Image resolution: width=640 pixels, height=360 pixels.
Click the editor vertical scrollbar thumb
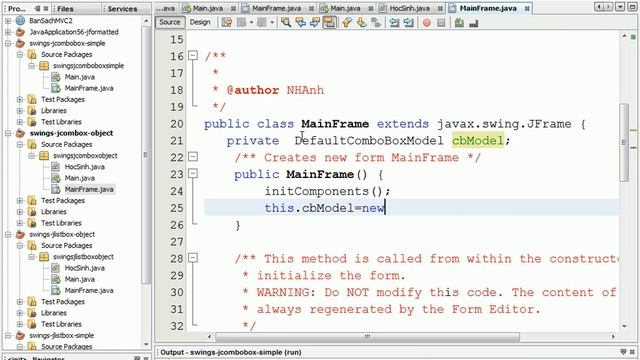pos(624,142)
